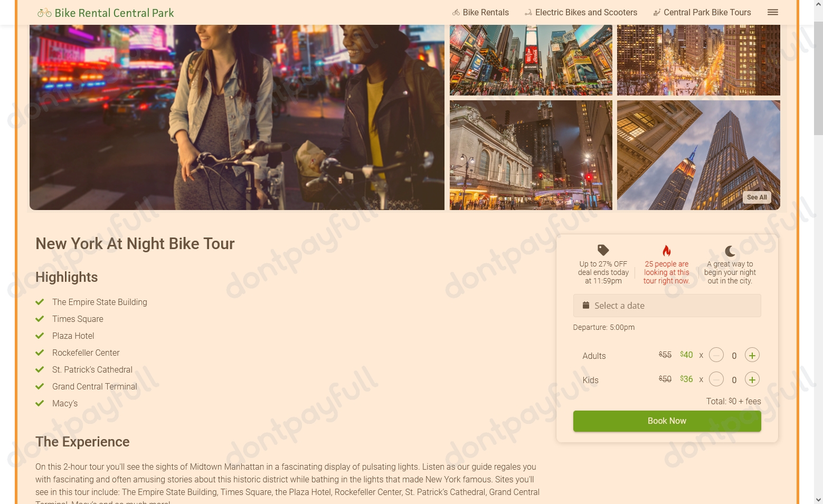
Task: Click See All photos button
Action: click(x=756, y=197)
